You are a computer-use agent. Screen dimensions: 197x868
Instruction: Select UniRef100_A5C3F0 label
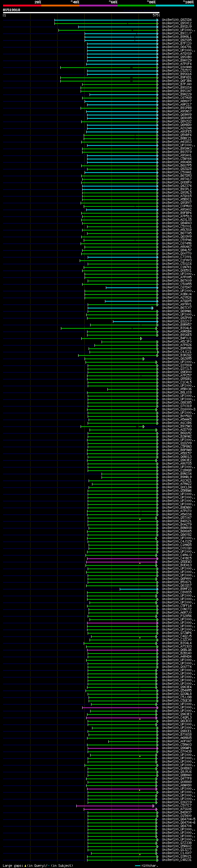176,341
